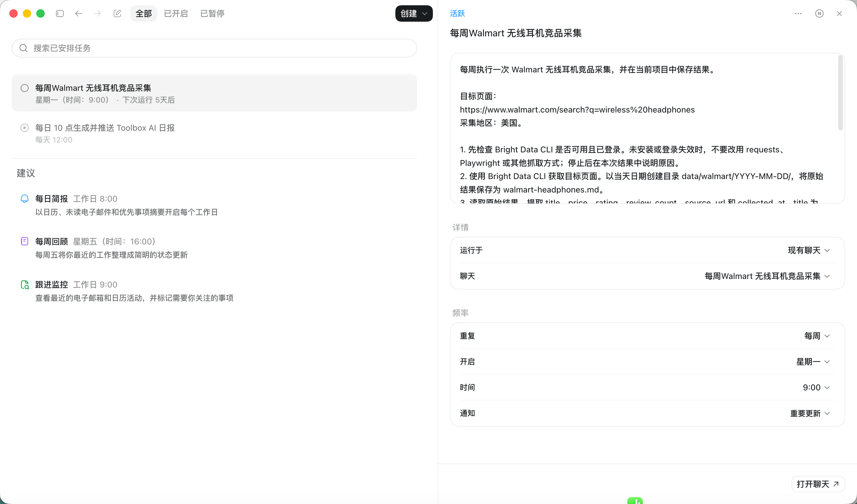Toggle the circle status for Walmart task

click(x=24, y=88)
